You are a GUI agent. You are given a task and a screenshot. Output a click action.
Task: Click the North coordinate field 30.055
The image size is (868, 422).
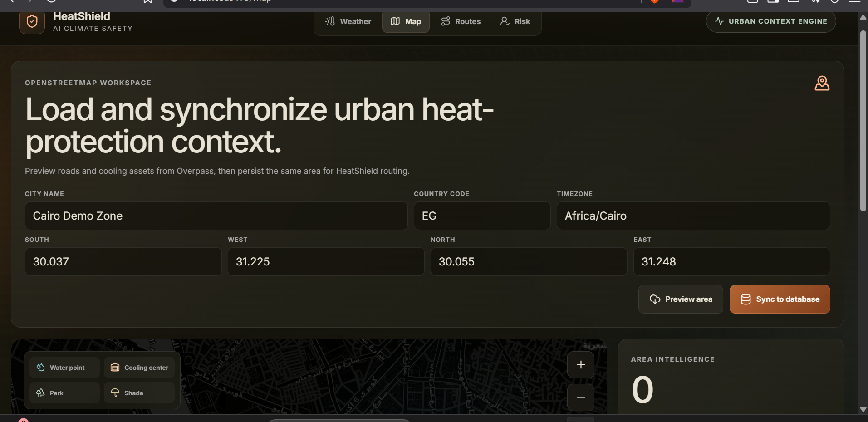click(x=529, y=261)
